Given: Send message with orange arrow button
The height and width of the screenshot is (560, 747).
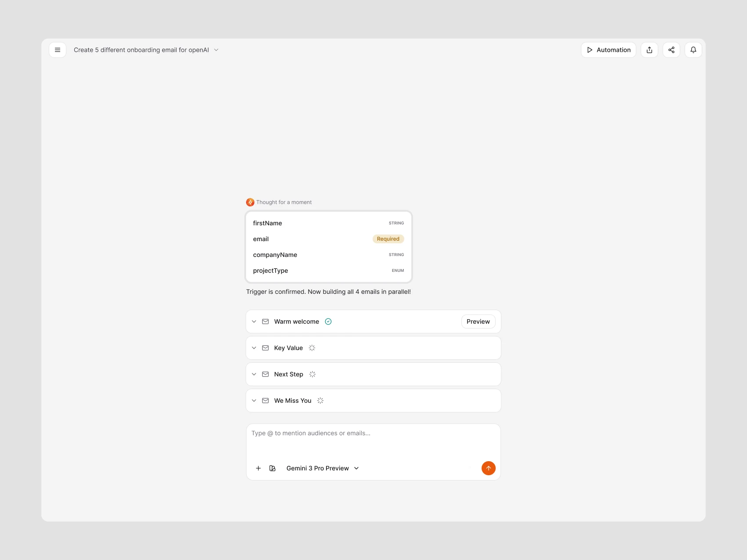Looking at the screenshot, I should point(489,468).
